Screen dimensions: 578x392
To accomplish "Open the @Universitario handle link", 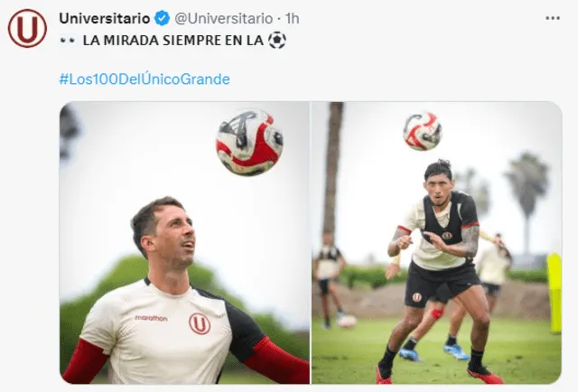I will [224, 18].
